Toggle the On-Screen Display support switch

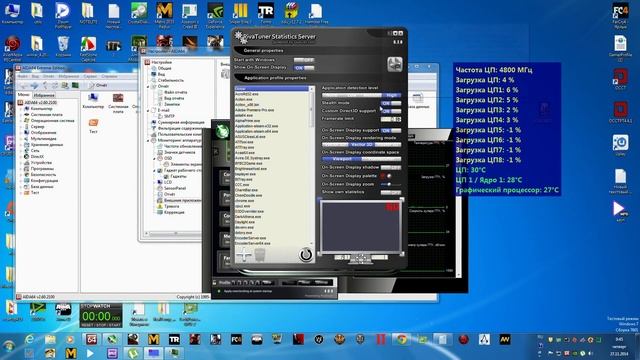(391, 131)
